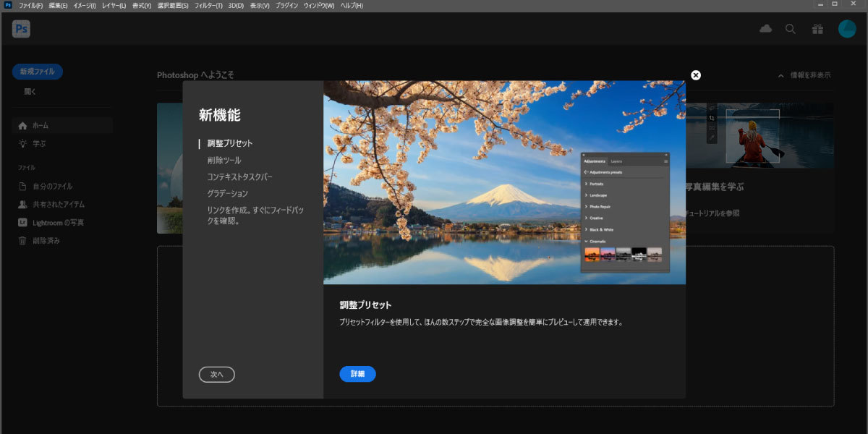Click the Ps icon in title bar
The width and height of the screenshot is (868, 434).
tap(8, 5)
